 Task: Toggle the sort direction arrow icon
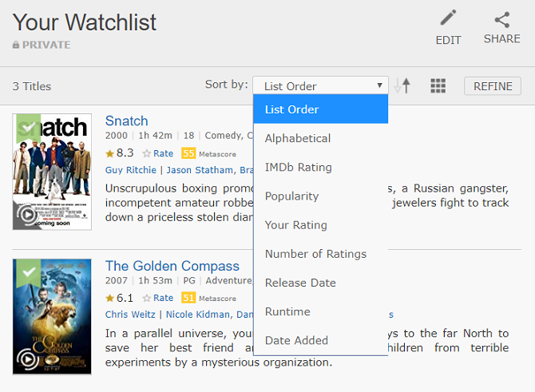[x=403, y=86]
